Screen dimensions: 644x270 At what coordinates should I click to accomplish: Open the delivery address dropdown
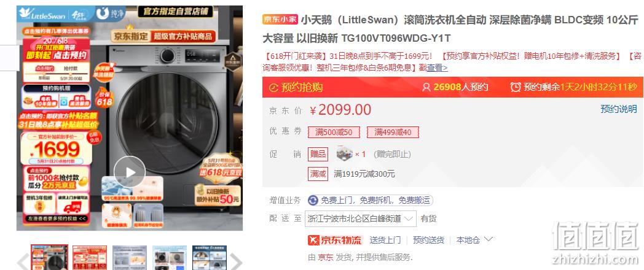point(361,218)
